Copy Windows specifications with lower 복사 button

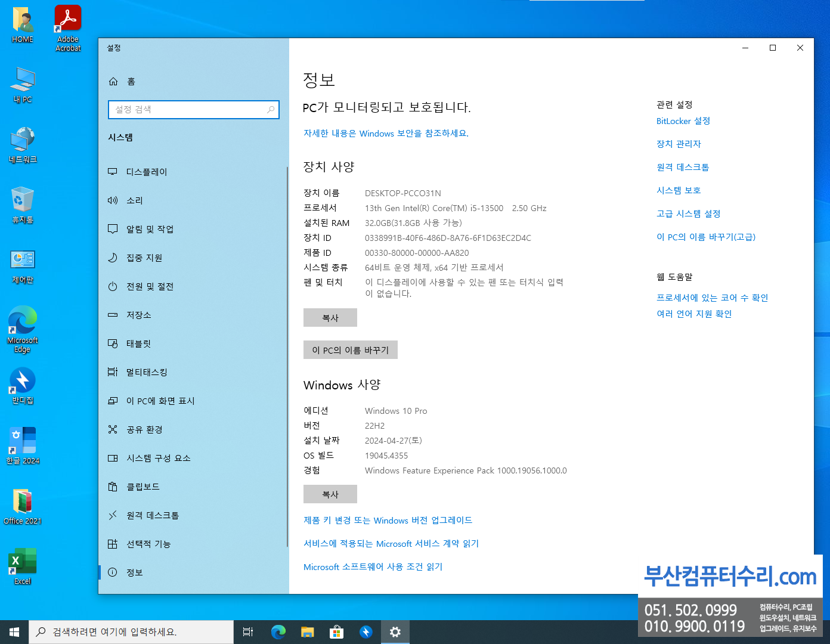click(330, 494)
